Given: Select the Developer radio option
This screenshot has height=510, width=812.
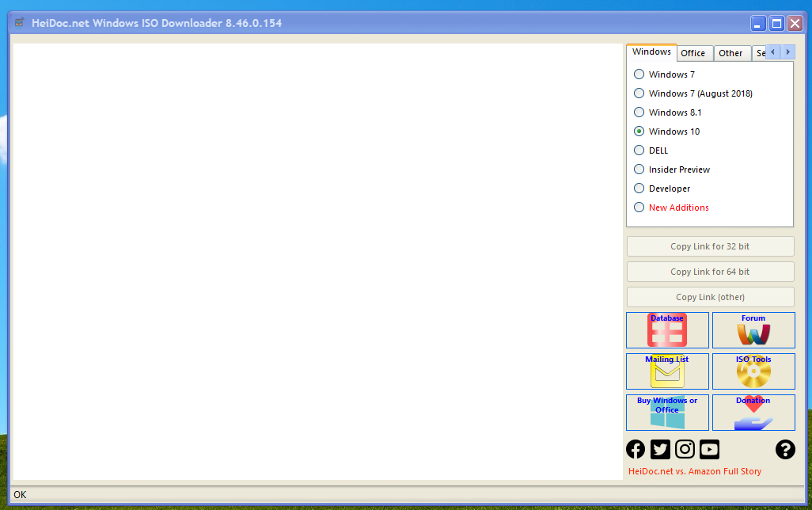Looking at the screenshot, I should (662, 188).
